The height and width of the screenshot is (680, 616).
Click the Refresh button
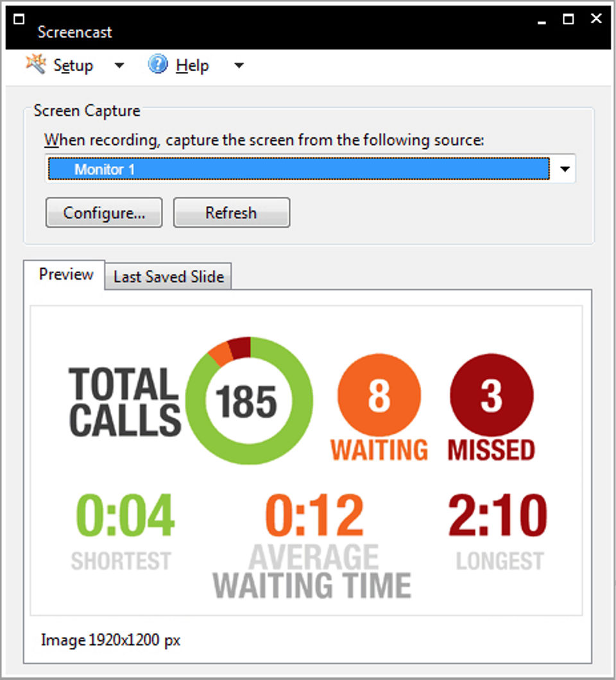coord(232,212)
